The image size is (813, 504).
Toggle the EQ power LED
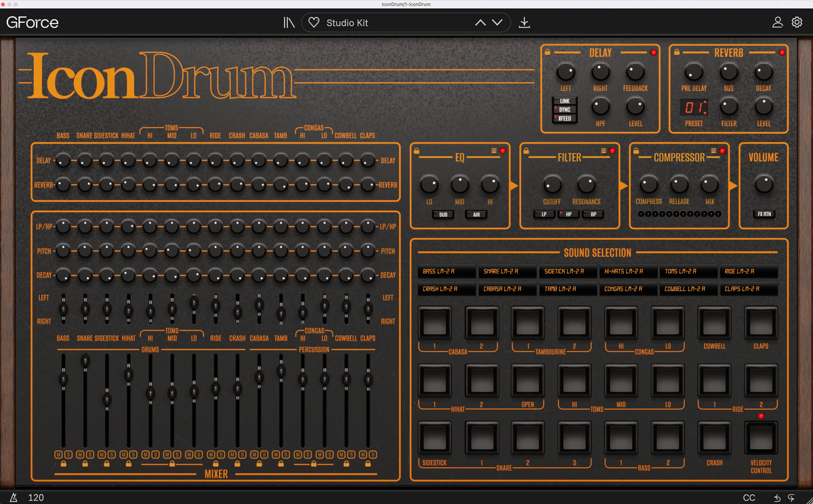point(503,150)
